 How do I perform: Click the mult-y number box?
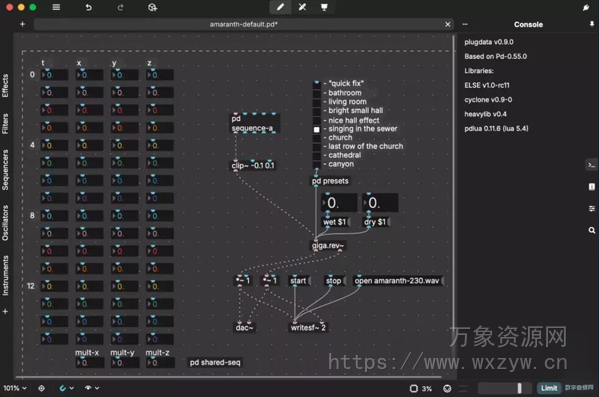125,363
